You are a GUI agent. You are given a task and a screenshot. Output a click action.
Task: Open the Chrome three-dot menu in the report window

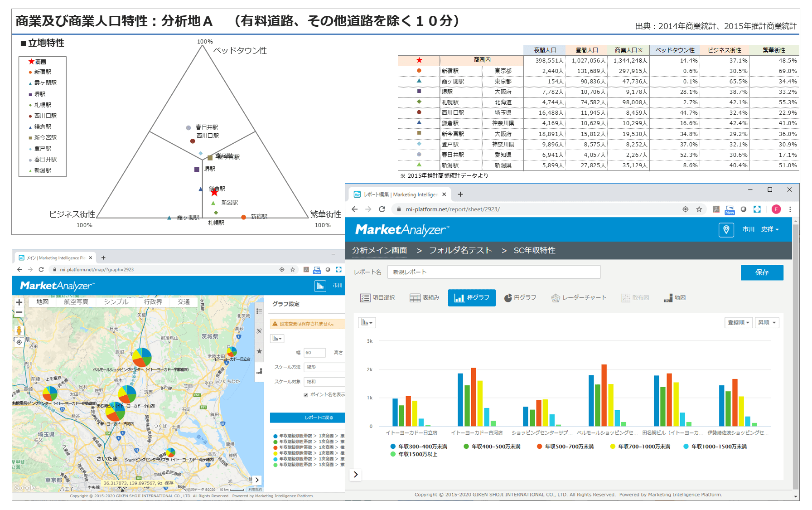[x=790, y=209]
